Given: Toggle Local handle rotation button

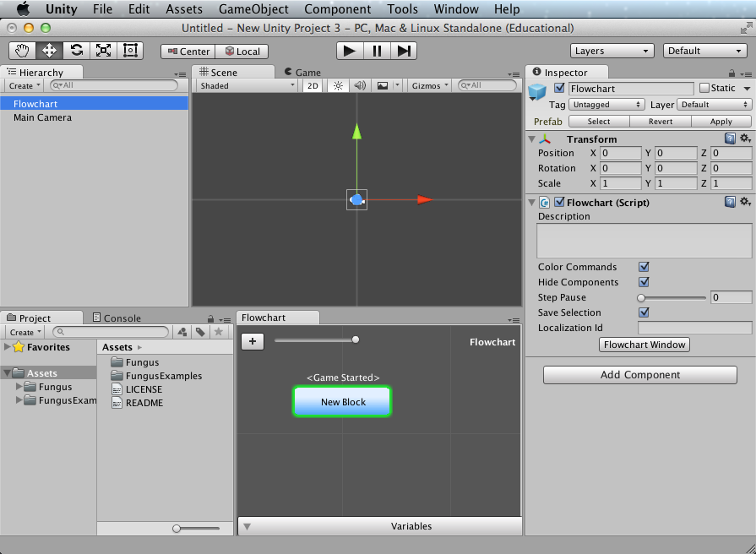Looking at the screenshot, I should (242, 52).
